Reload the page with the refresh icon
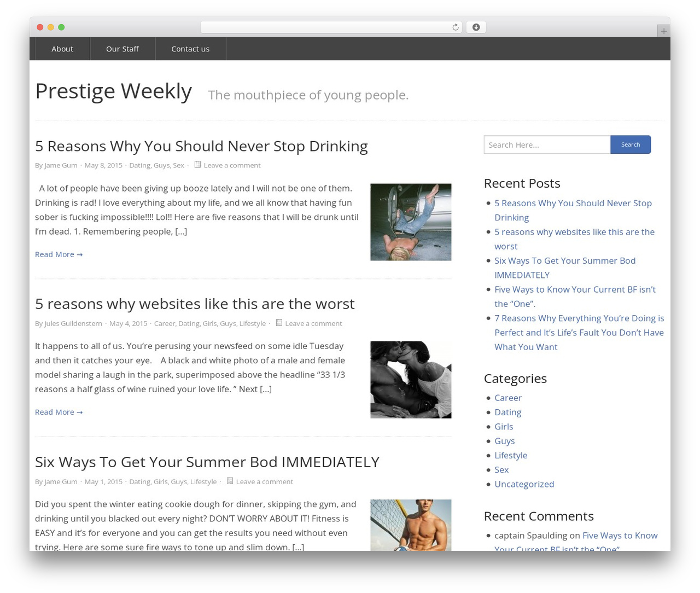The width and height of the screenshot is (700, 593). pyautogui.click(x=455, y=27)
